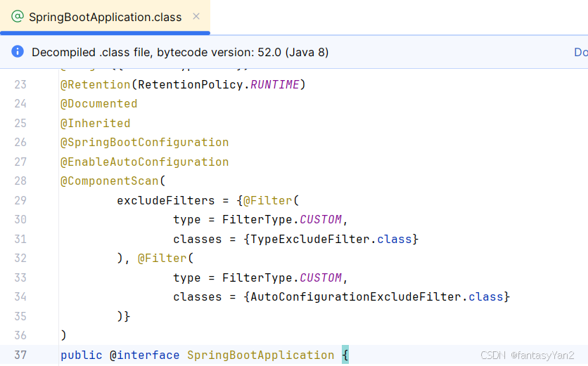588x366 pixels.
Task: Click TypeExcludeFilter class reference
Action: point(309,239)
